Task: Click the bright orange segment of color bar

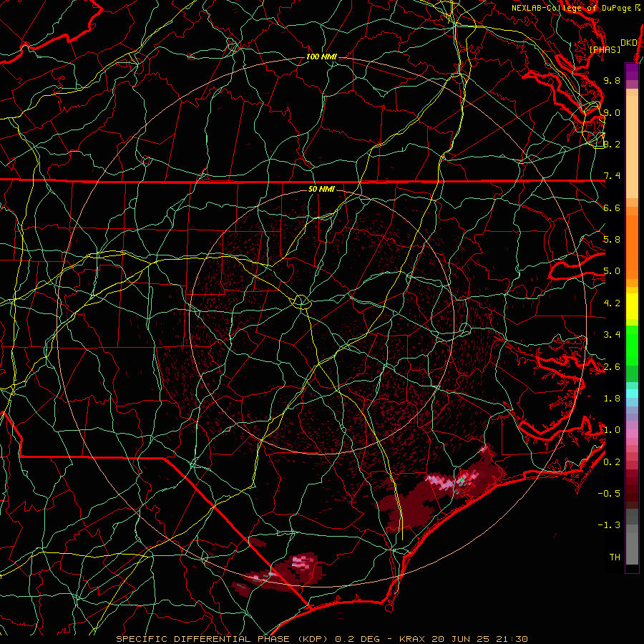Action: click(x=632, y=246)
